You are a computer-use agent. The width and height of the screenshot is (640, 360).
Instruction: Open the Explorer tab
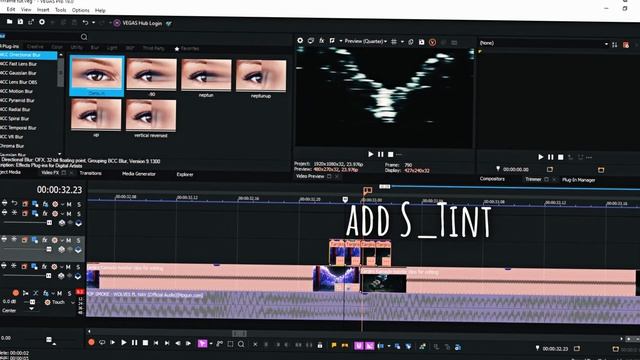(x=185, y=174)
